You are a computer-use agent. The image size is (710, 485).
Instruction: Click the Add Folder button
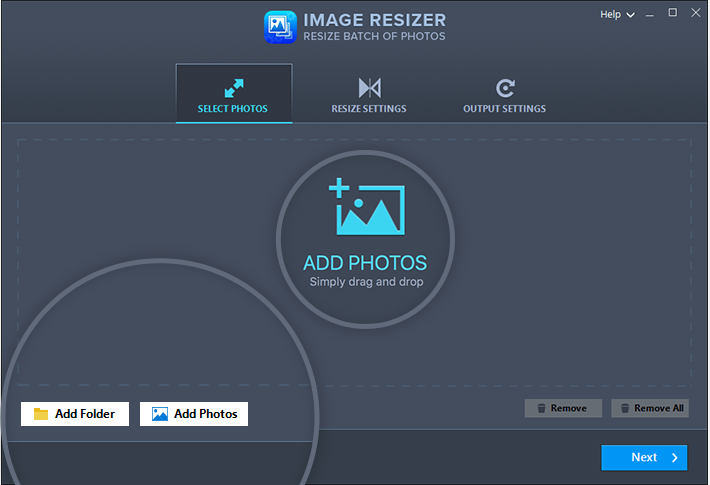(x=75, y=414)
